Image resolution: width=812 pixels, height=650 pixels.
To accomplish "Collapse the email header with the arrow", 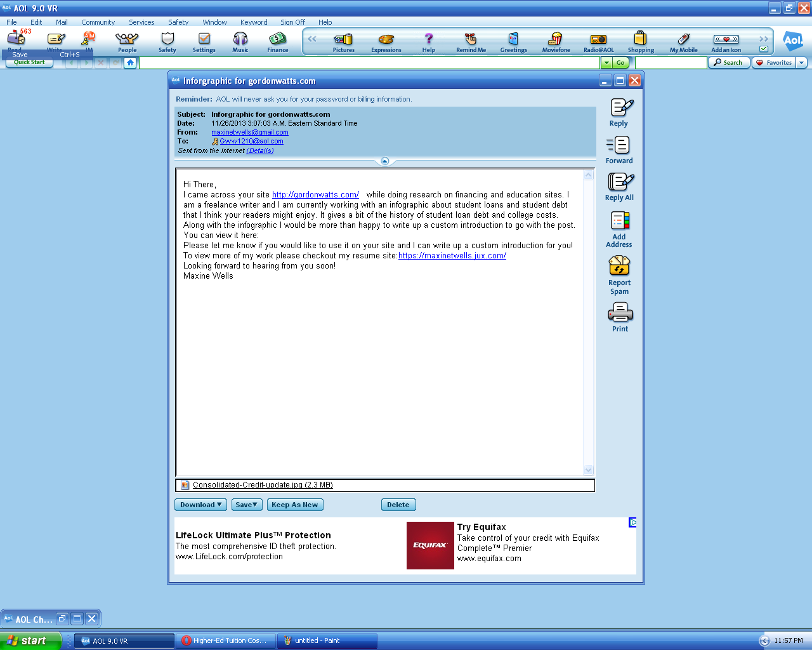I will (x=384, y=161).
